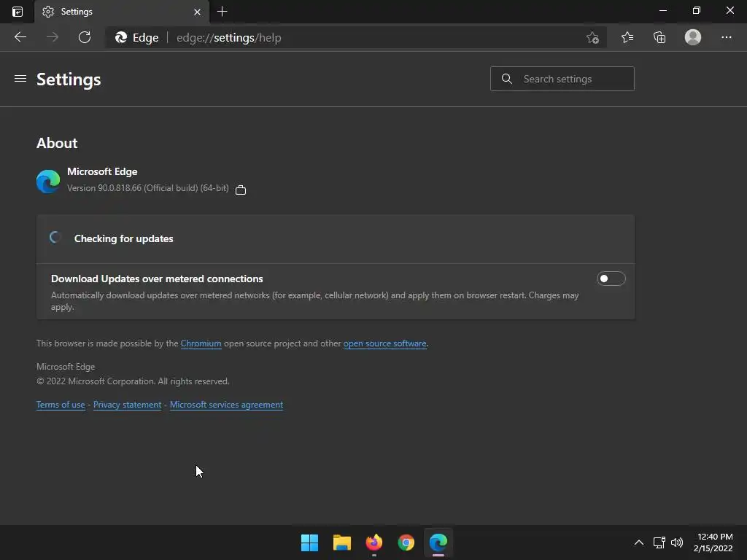Launch Google Chrome from the taskbar
747x560 pixels.
[406, 542]
